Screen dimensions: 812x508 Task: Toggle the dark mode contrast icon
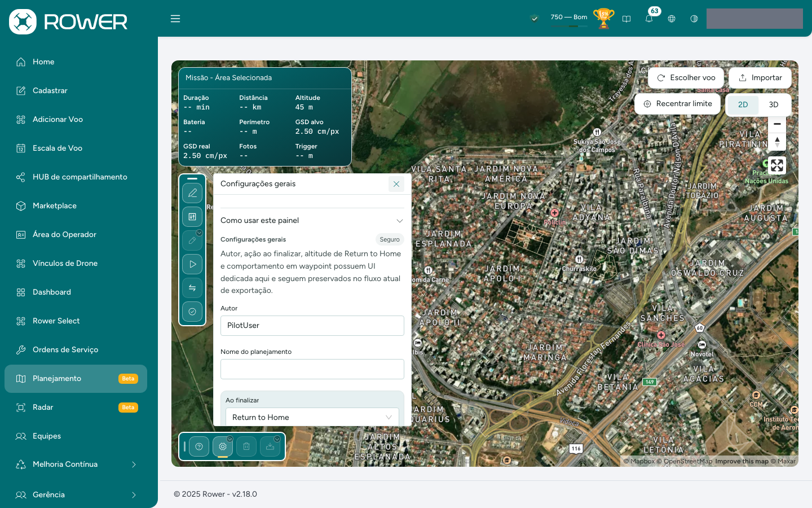(694, 19)
